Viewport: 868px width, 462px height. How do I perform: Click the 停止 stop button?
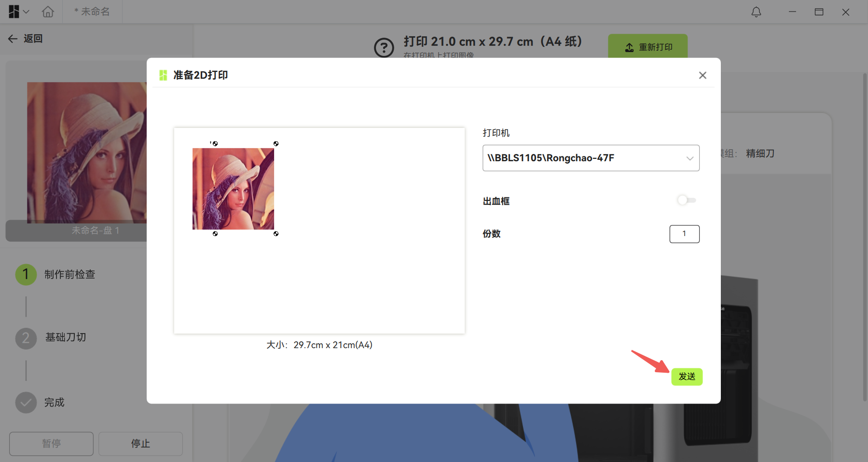(x=140, y=444)
